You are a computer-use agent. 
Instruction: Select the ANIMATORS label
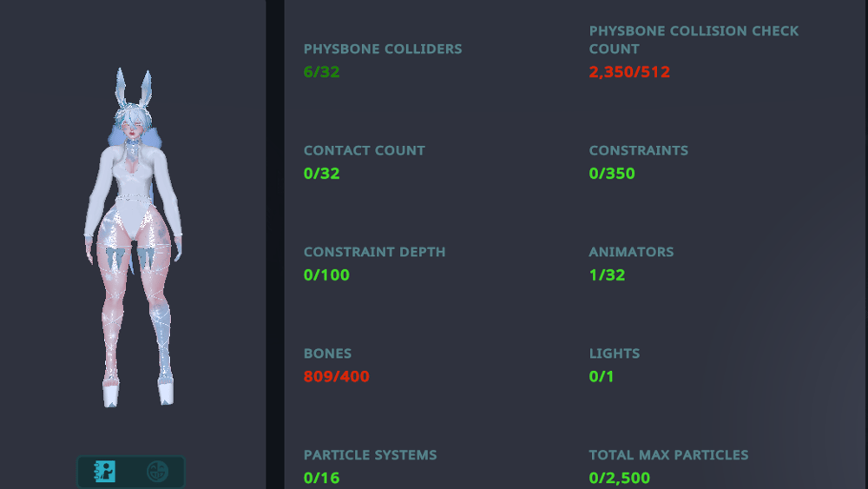pyautogui.click(x=631, y=252)
